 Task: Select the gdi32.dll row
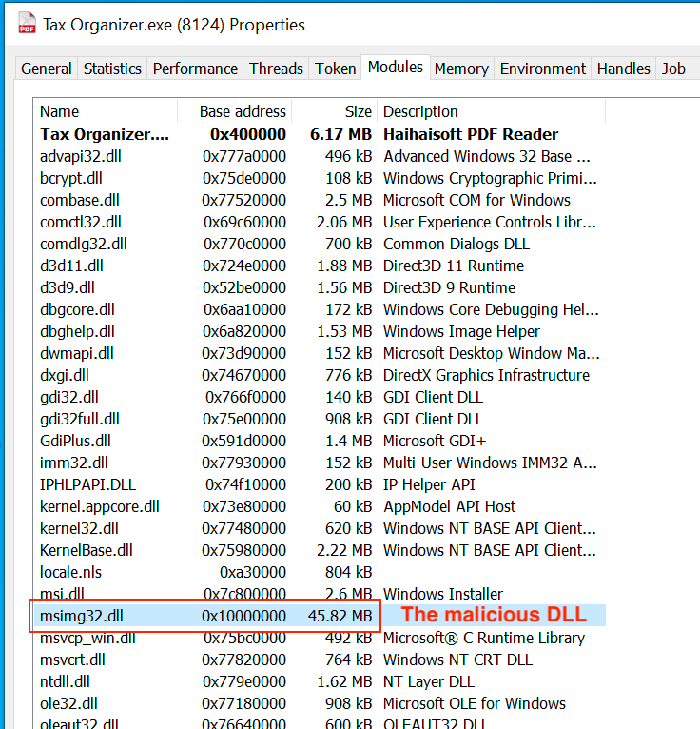tap(320, 397)
